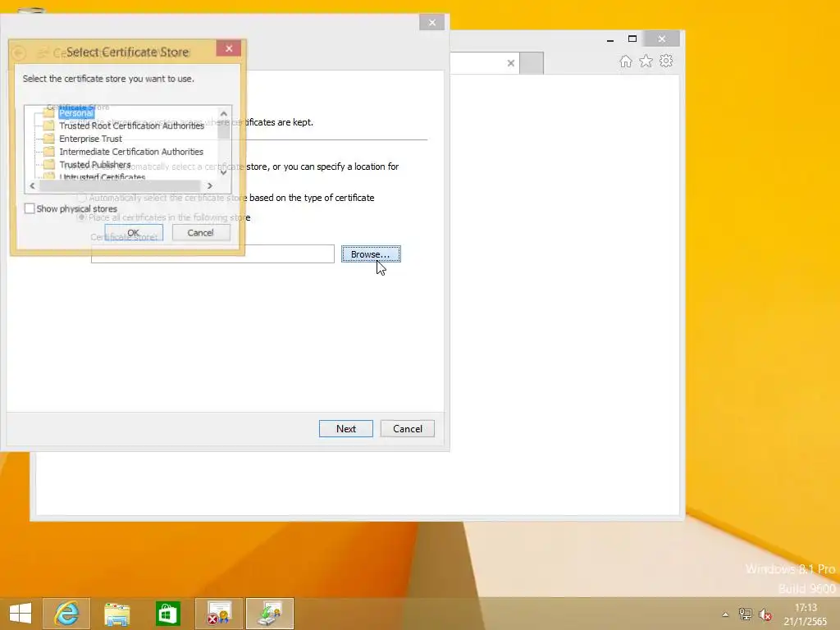Choose the Enterprise Trust store
The image size is (840, 630).
(90, 139)
